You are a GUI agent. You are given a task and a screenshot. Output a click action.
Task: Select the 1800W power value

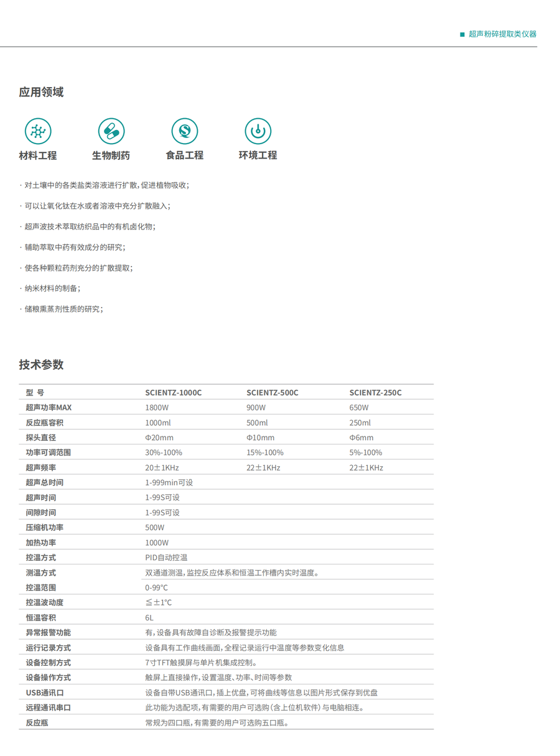[157, 408]
